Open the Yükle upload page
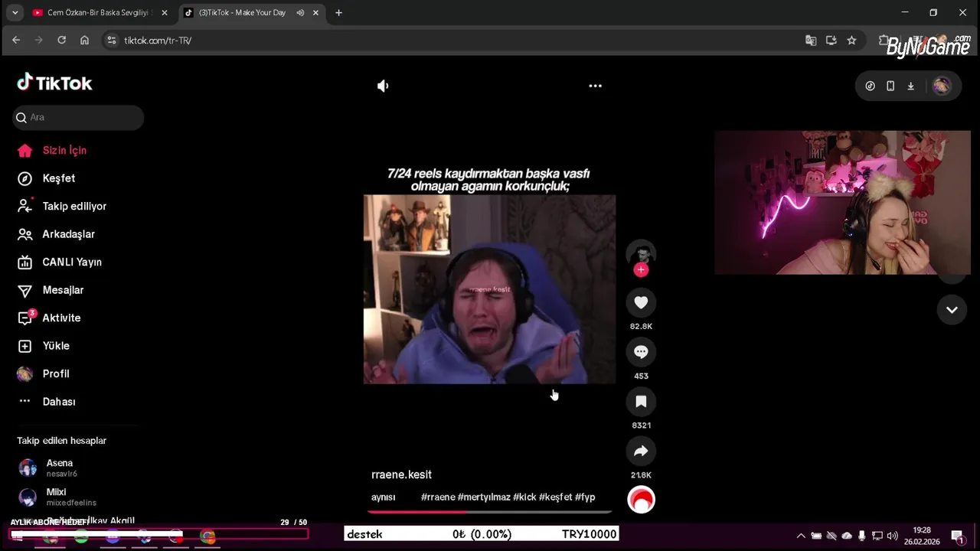This screenshot has width=980, height=551. [44, 346]
